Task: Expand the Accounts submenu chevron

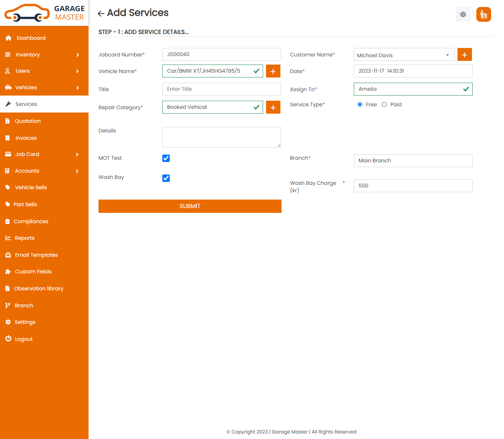Action: point(77,171)
